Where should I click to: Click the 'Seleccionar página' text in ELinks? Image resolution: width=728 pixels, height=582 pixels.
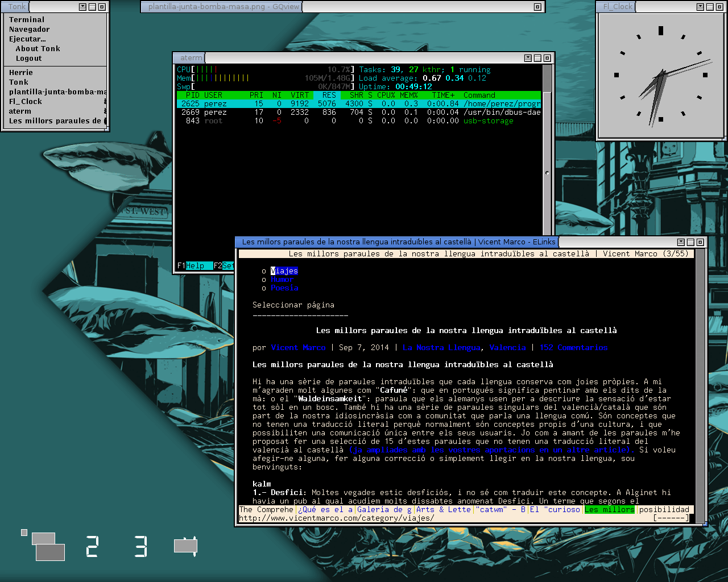click(293, 305)
